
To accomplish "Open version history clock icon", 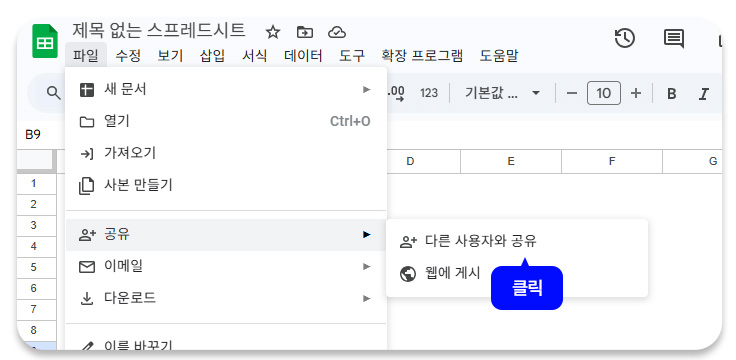I will click(x=625, y=38).
